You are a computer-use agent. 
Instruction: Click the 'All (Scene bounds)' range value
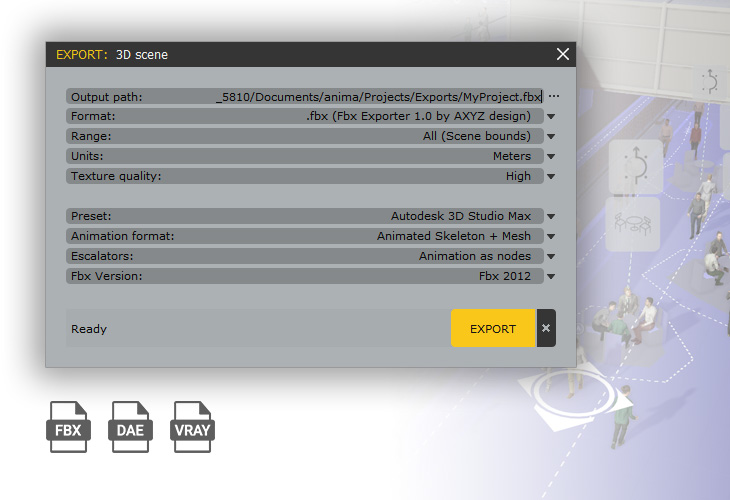click(x=477, y=136)
